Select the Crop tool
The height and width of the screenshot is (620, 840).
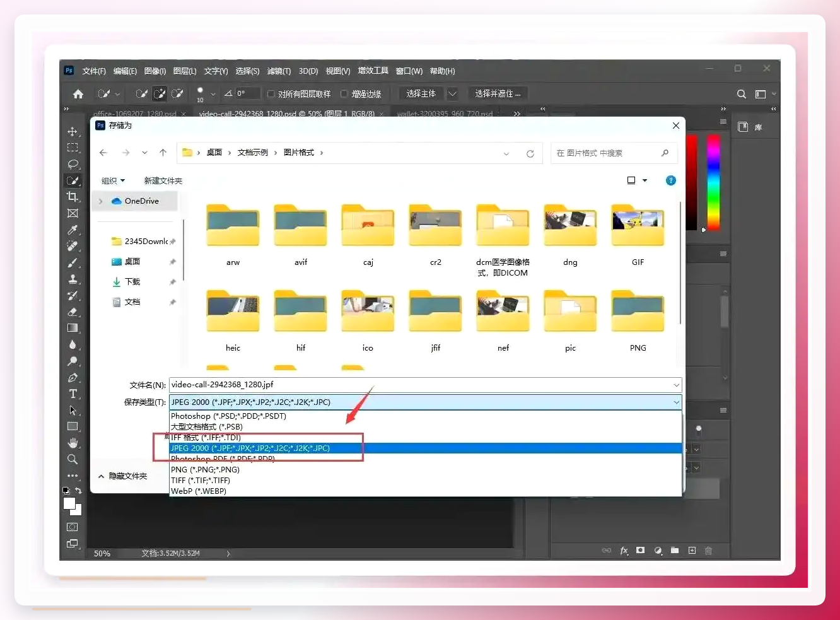[73, 197]
